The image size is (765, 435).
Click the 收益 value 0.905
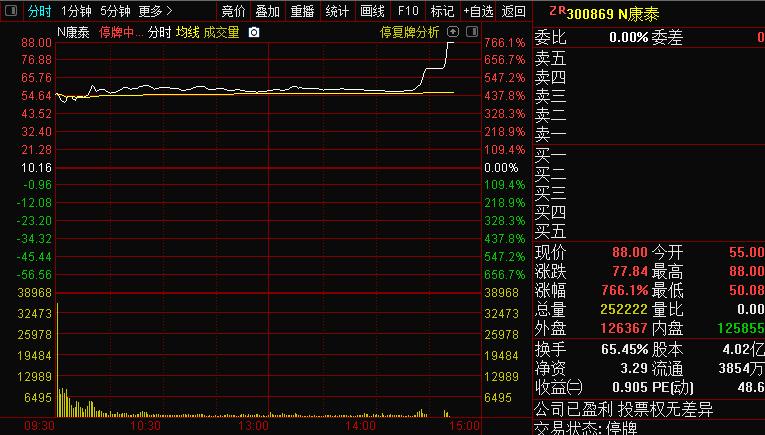pos(630,387)
